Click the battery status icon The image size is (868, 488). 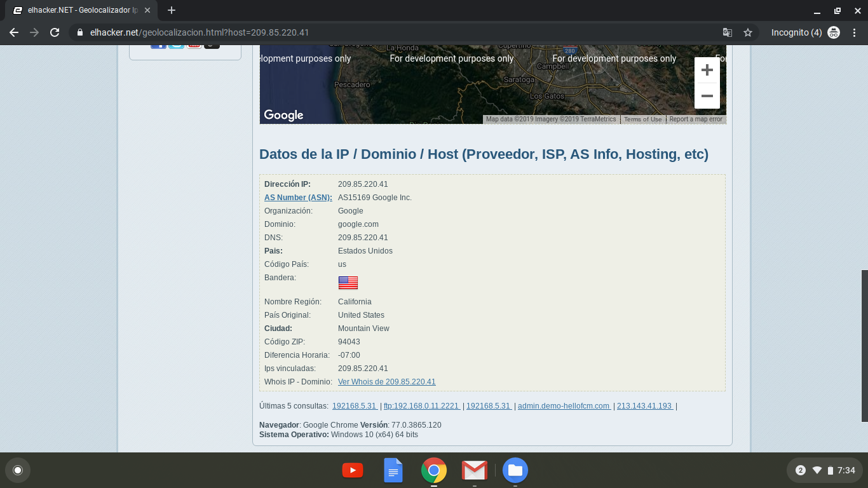[x=830, y=470]
